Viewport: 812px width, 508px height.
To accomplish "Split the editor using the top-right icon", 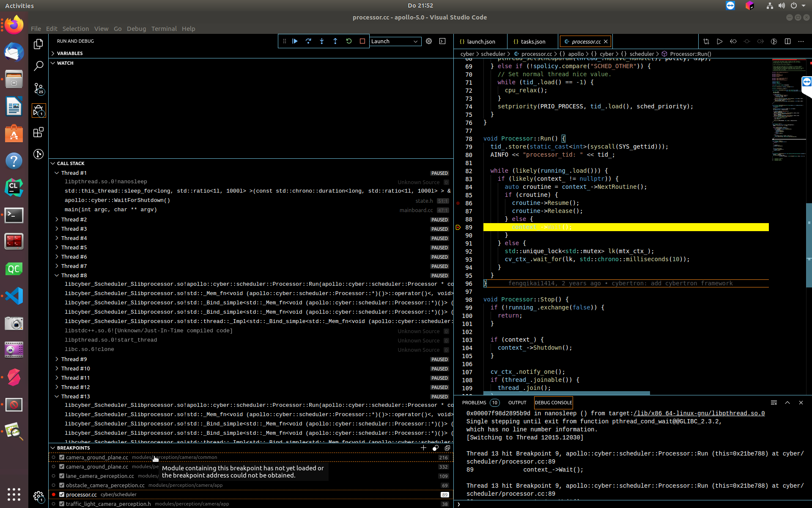I will pos(787,41).
